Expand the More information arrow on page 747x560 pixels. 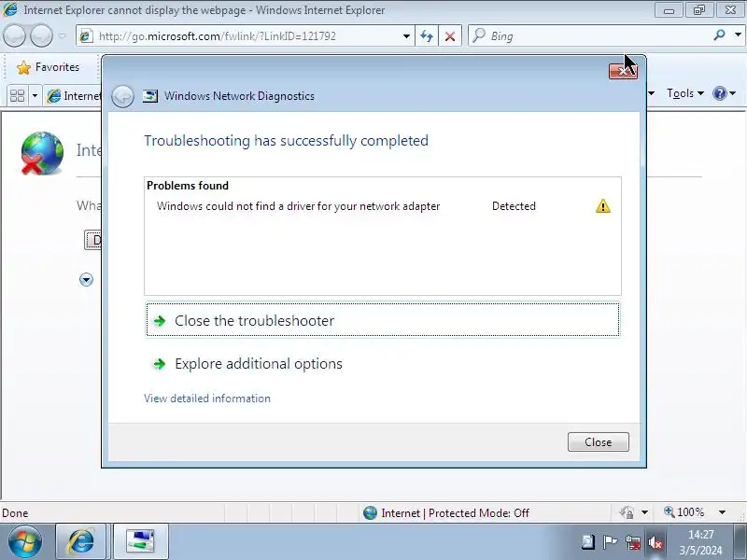coord(86,279)
